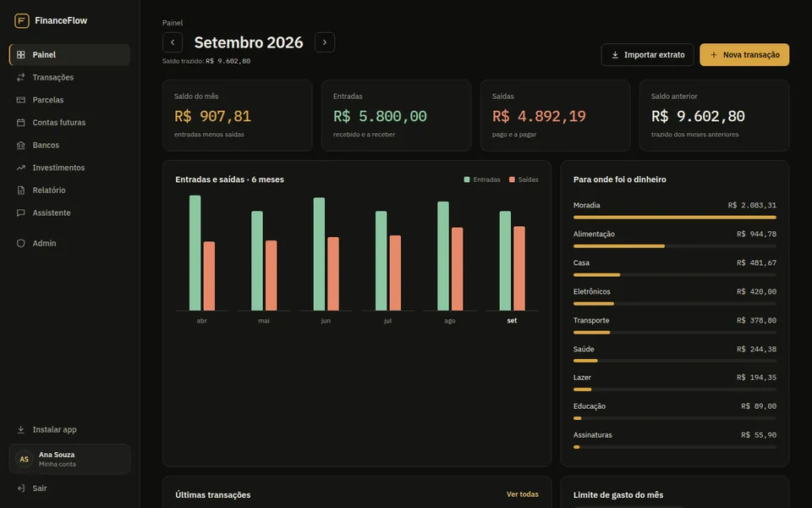Open the Relatório page
Screen dimensions: 812x508
69,190
